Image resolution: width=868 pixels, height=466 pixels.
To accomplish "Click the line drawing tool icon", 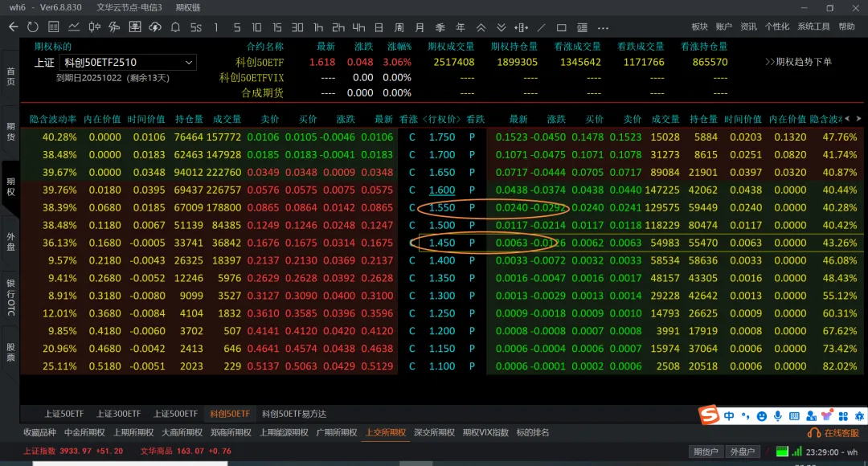I will 542,27.
